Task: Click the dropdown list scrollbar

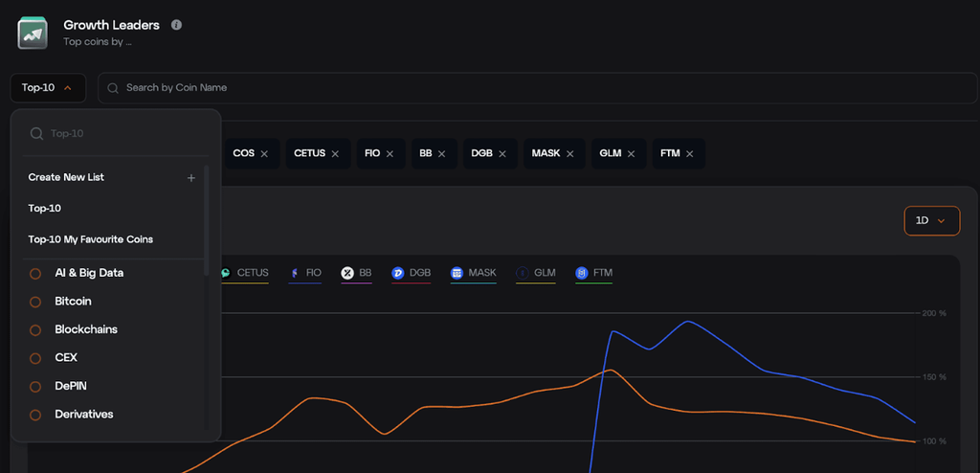Action: click(x=207, y=221)
